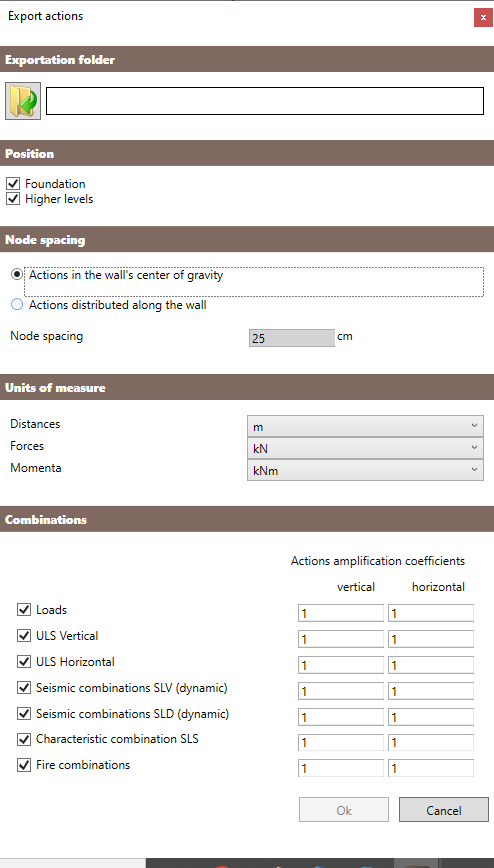Toggle the ULS Vertical checkbox
This screenshot has width=494, height=868.
coord(24,636)
